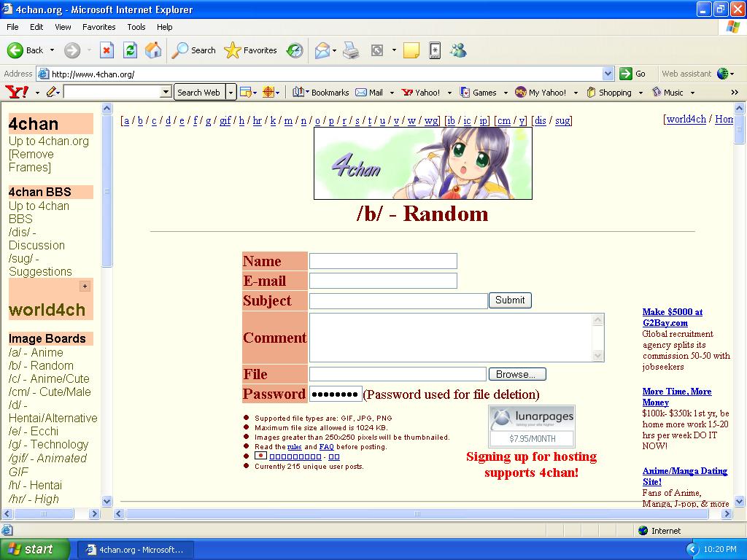Open Yahoo Shopping in the toolbar
Screen dimensions: 747x560
[x=609, y=93]
